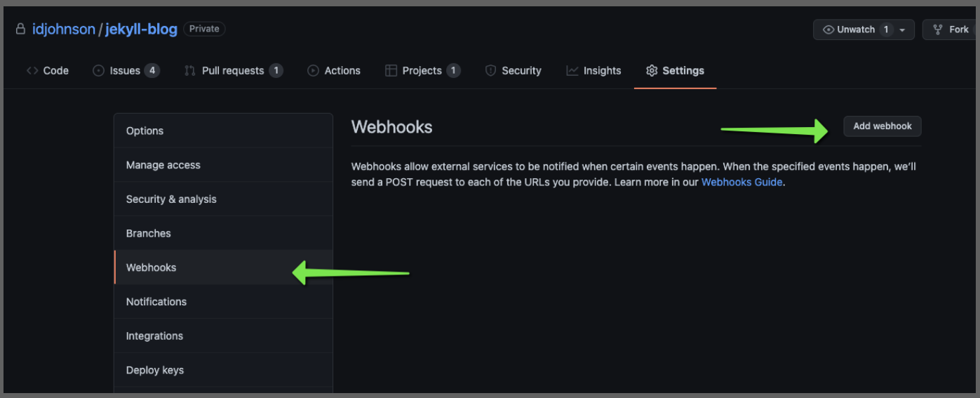Screen dimensions: 980x398
Task: Select Manage access in sidebar
Action: pyautogui.click(x=223, y=165)
